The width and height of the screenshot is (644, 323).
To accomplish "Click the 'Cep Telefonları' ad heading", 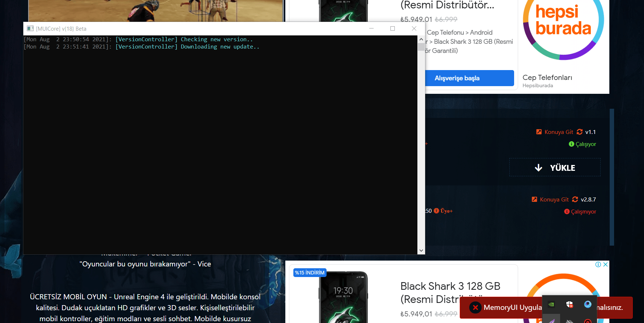I will coord(547,77).
